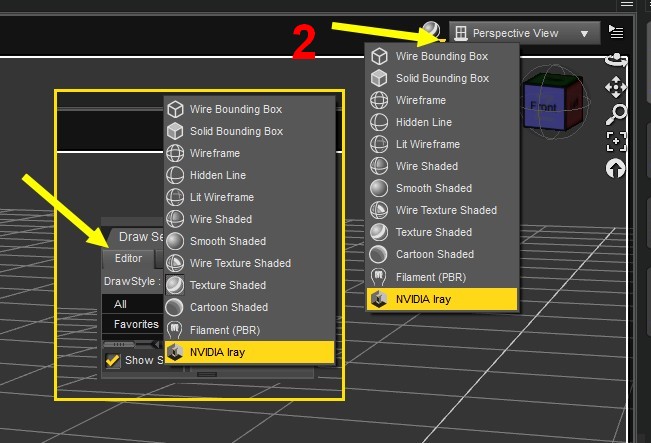The image size is (651, 443).
Task: Choose Solid Bounding Box in Draw Settings menu
Action: [x=250, y=131]
